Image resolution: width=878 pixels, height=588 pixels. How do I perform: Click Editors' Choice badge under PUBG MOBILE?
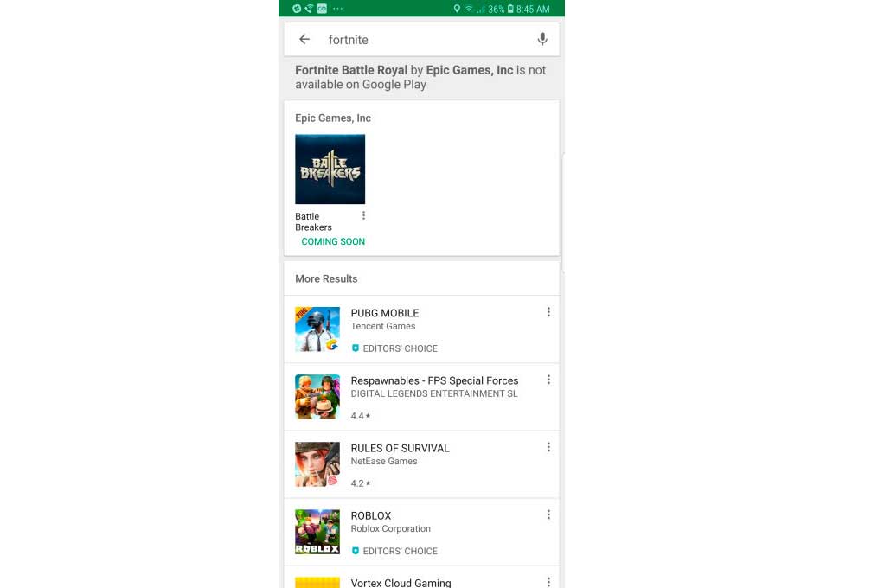point(394,348)
